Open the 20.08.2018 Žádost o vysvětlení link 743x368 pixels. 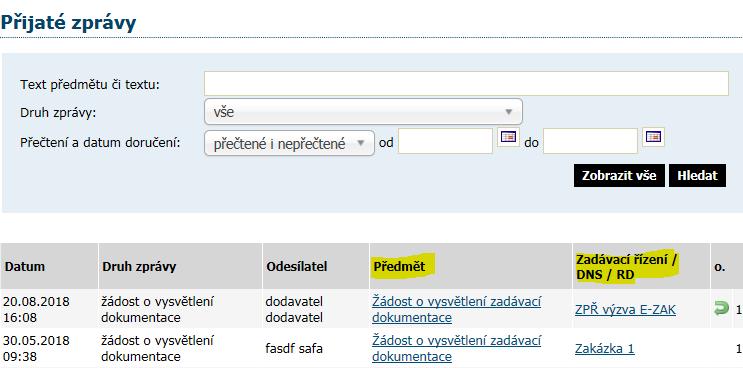coord(457,309)
